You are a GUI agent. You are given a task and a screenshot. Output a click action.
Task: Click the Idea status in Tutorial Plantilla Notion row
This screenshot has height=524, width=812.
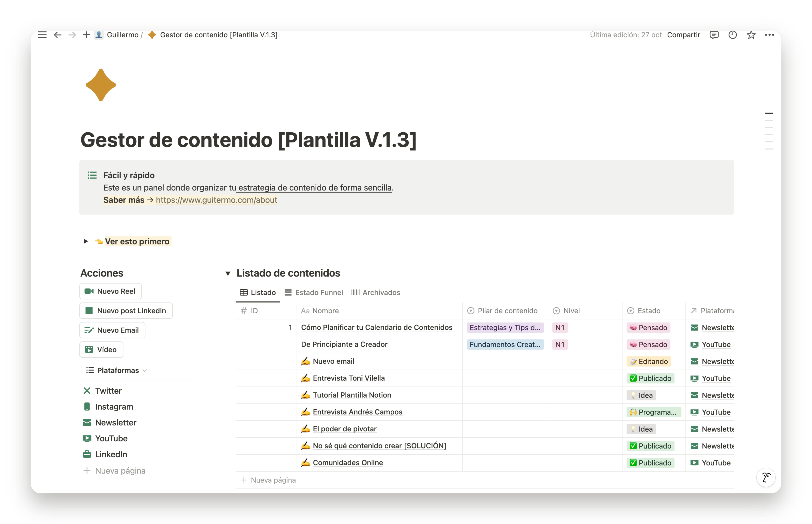coord(641,395)
